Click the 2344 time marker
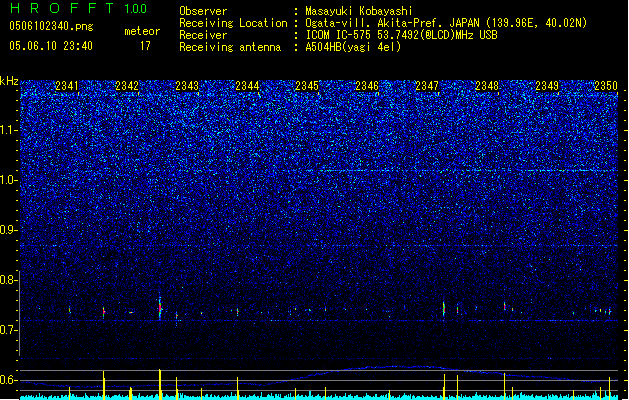629x400 pixels. tap(247, 86)
